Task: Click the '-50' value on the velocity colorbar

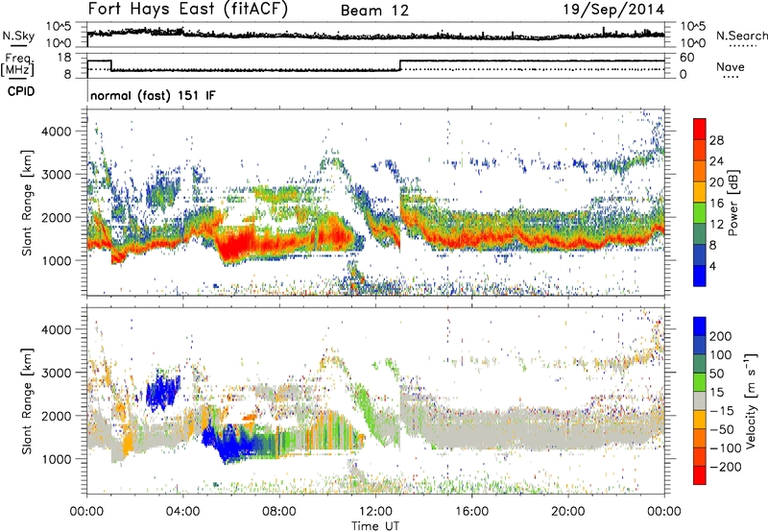Action: (722, 429)
